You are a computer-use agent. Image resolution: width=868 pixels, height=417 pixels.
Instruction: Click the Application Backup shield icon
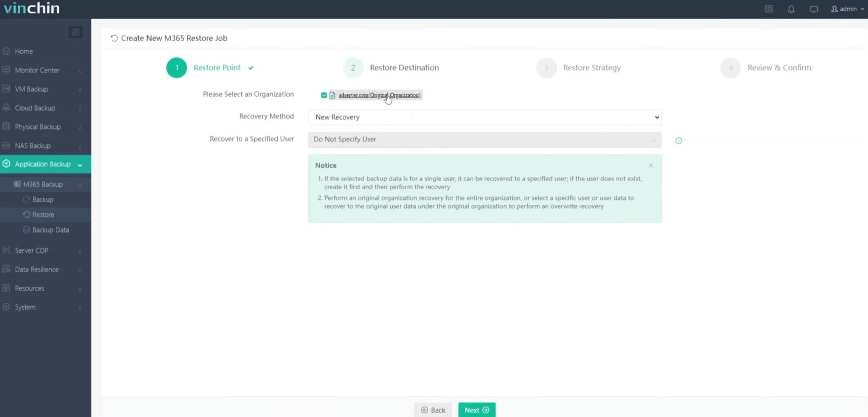(6, 164)
